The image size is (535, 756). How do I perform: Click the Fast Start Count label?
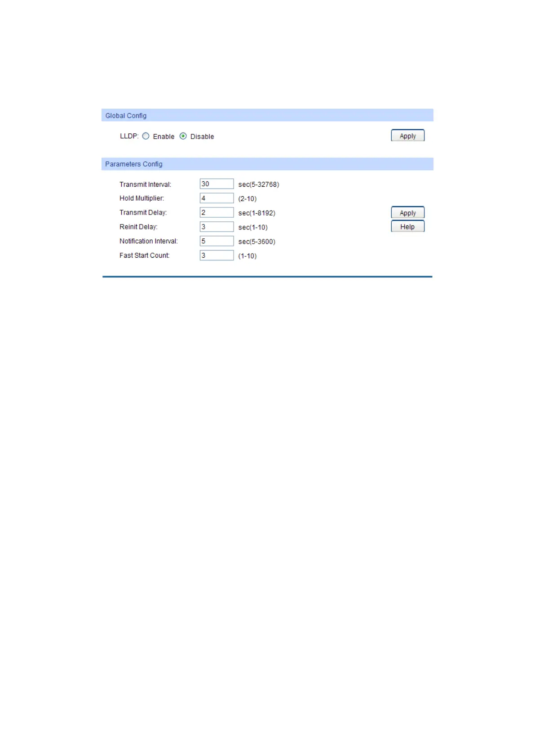click(x=144, y=255)
